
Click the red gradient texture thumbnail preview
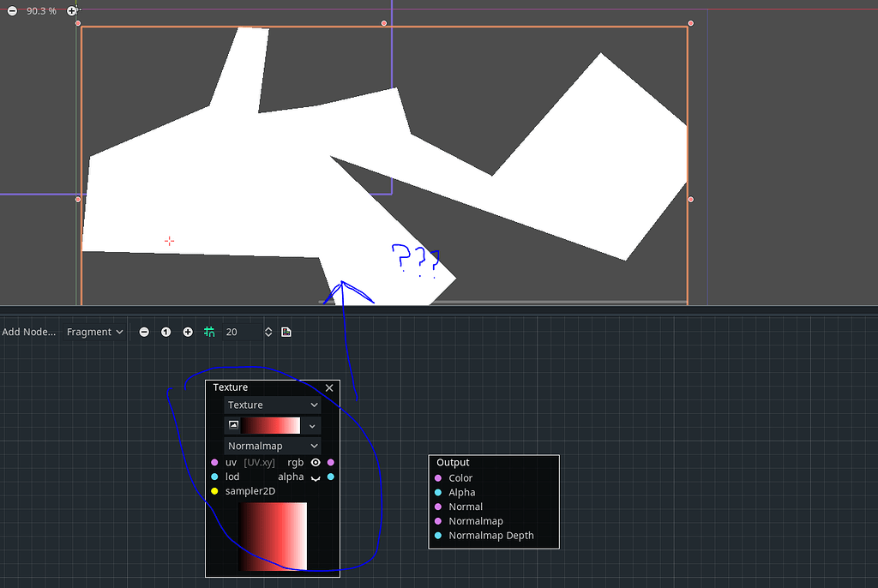tap(273, 535)
